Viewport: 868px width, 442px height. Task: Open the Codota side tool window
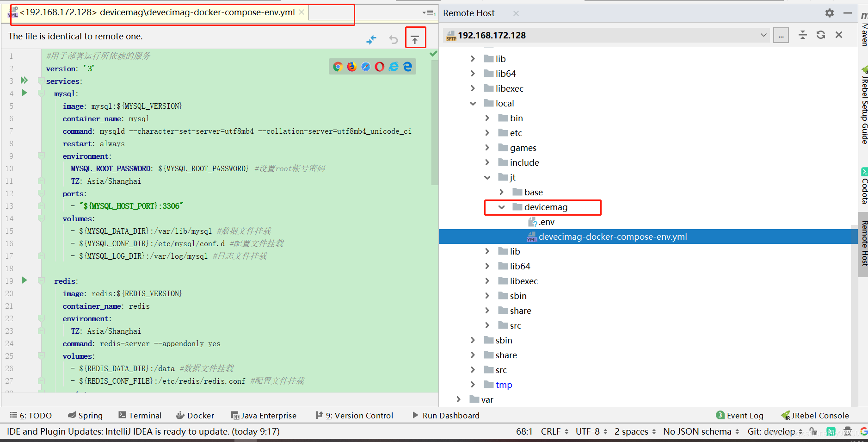tap(864, 186)
